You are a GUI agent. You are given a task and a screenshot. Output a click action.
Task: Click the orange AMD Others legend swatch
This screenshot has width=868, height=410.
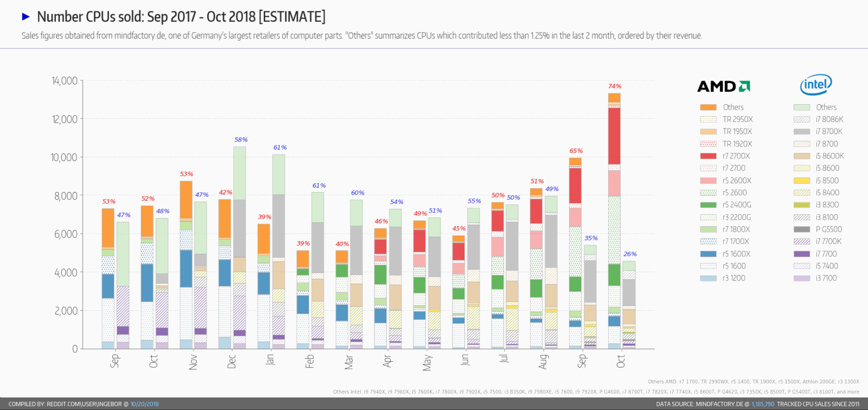point(708,107)
